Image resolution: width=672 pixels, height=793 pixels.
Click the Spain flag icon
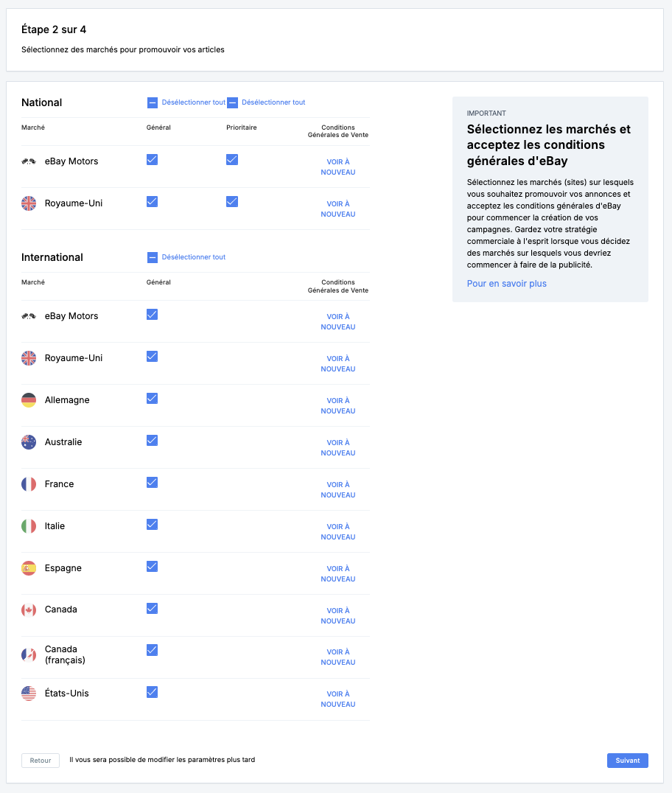(29, 568)
